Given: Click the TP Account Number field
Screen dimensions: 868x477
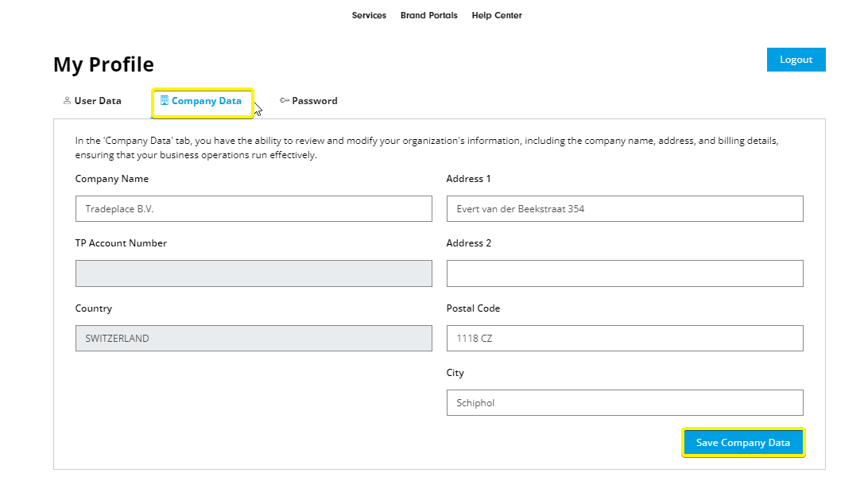Looking at the screenshot, I should click(x=254, y=273).
